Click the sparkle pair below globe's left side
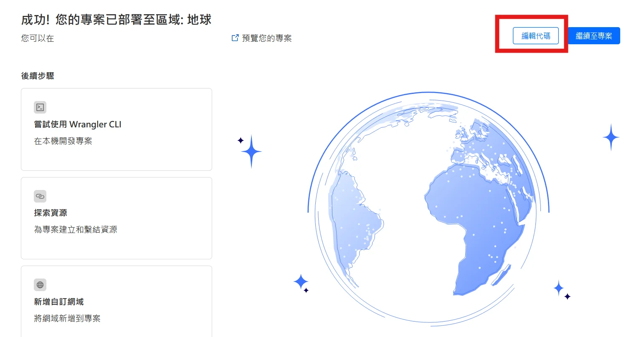Image resolution: width=644 pixels, height=337 pixels. pos(301,283)
